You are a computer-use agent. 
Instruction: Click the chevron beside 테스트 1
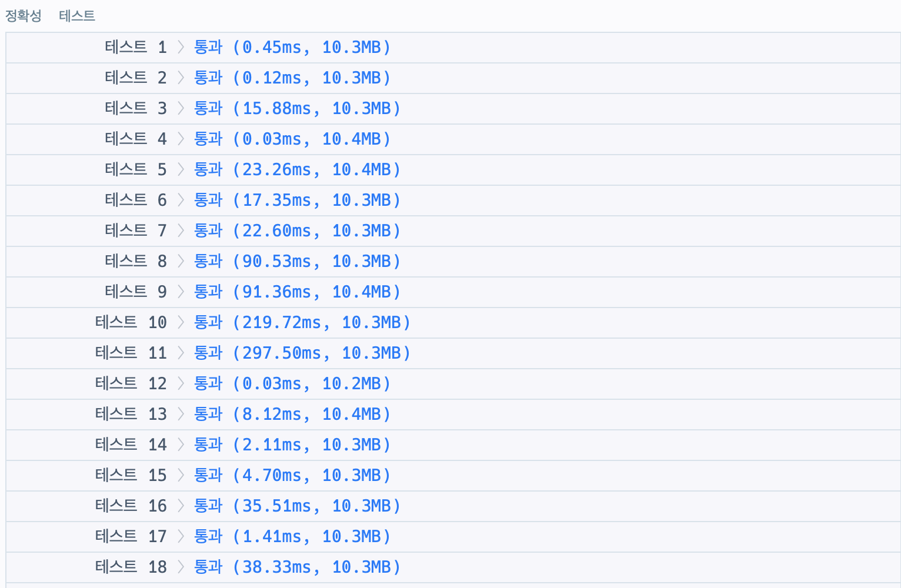(x=181, y=47)
